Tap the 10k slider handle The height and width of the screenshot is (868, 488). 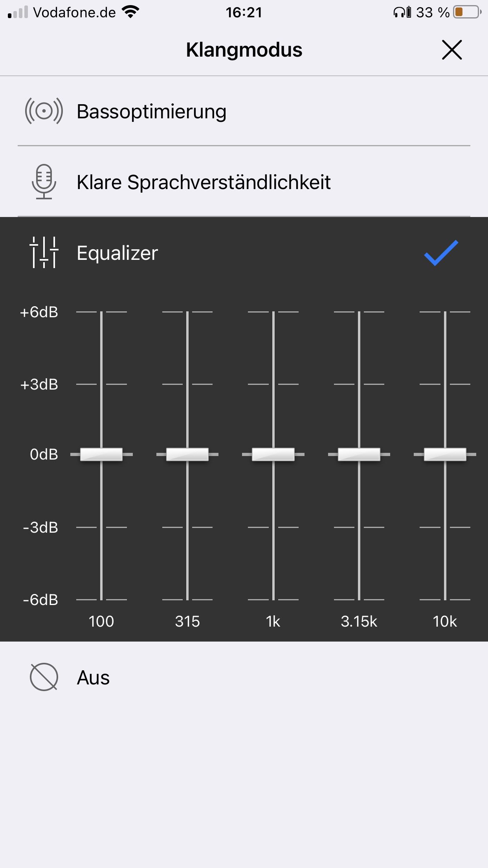tap(445, 454)
